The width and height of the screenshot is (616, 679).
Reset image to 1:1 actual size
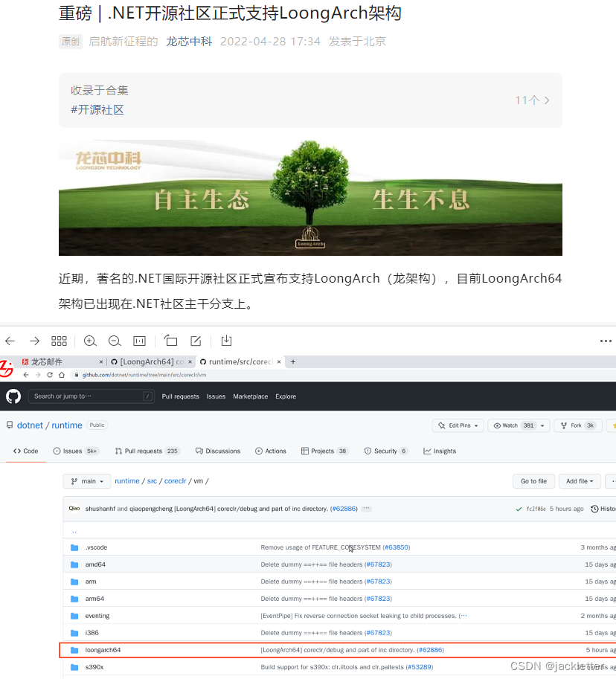139,341
